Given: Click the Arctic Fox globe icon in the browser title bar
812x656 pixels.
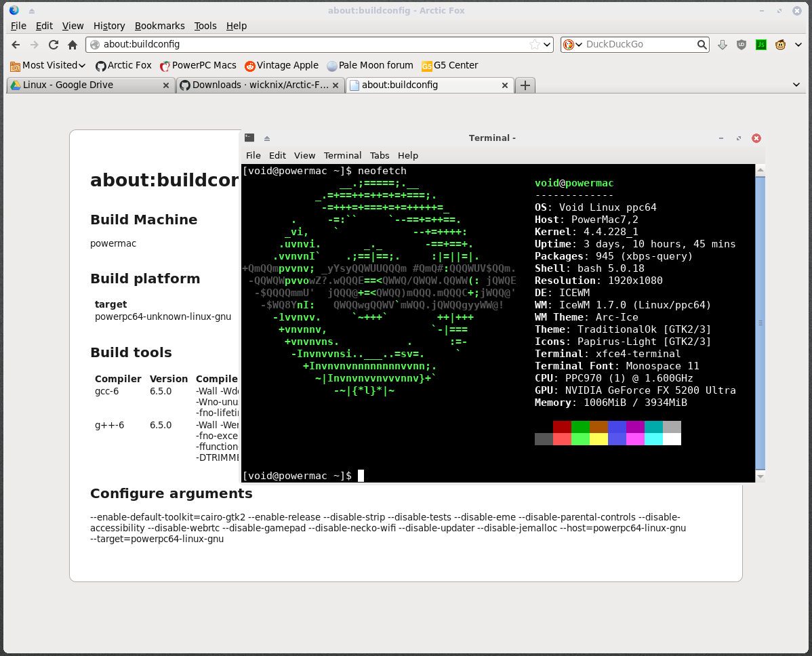Looking at the screenshot, I should point(14,10).
